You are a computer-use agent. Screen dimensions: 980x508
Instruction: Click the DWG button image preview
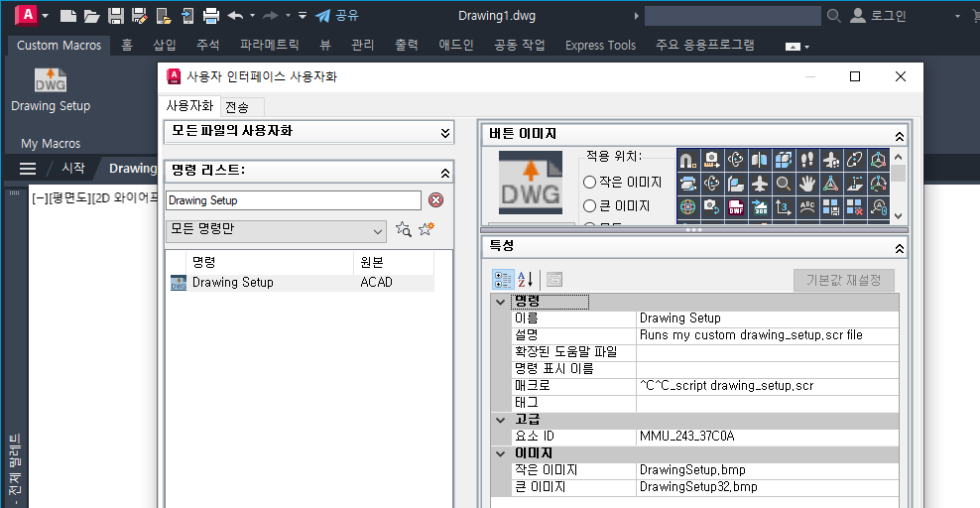531,183
